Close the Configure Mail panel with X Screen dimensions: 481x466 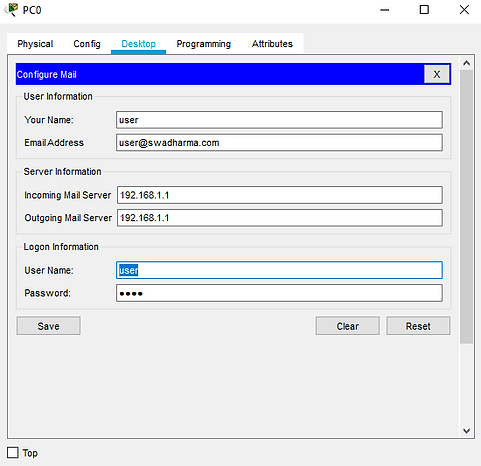tap(437, 74)
